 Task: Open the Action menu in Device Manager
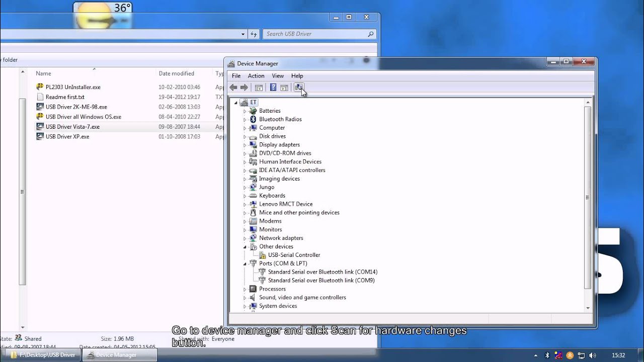tap(256, 76)
